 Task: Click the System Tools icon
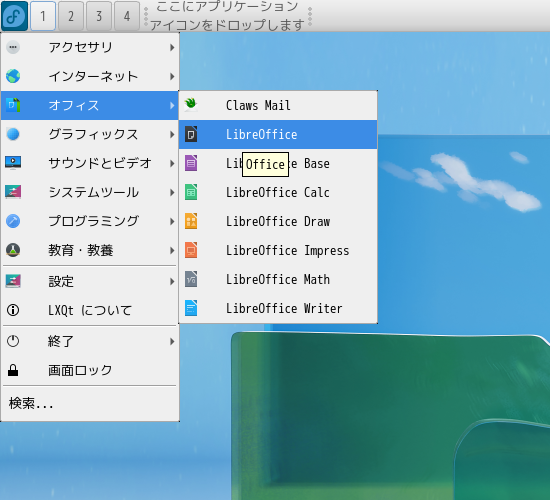coord(13,192)
